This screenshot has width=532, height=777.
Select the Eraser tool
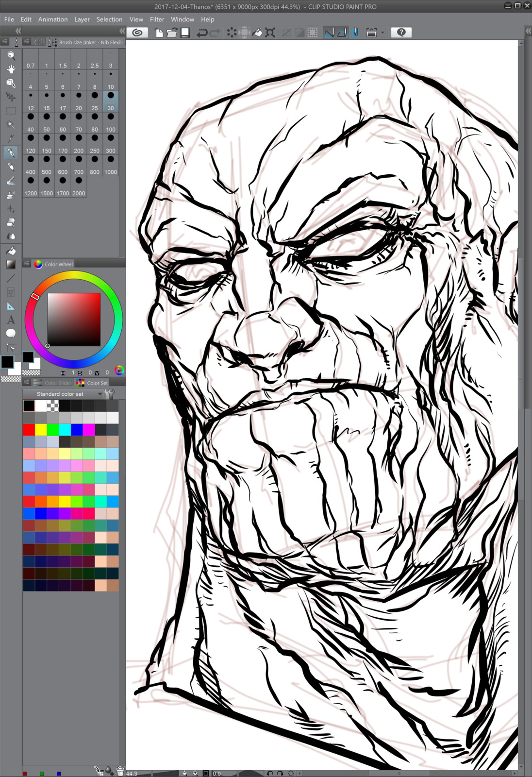coord(11,222)
